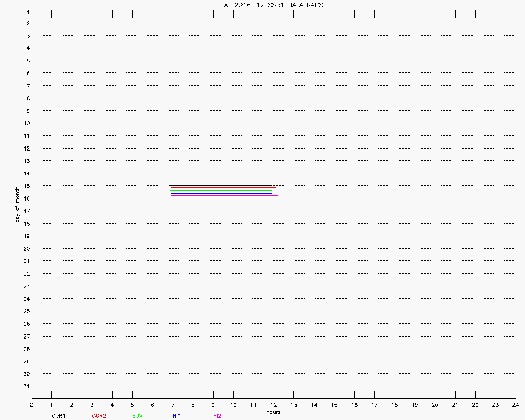Select day 15 on the y-axis
Screen dimensions: 525x420
pyautogui.click(x=26, y=186)
